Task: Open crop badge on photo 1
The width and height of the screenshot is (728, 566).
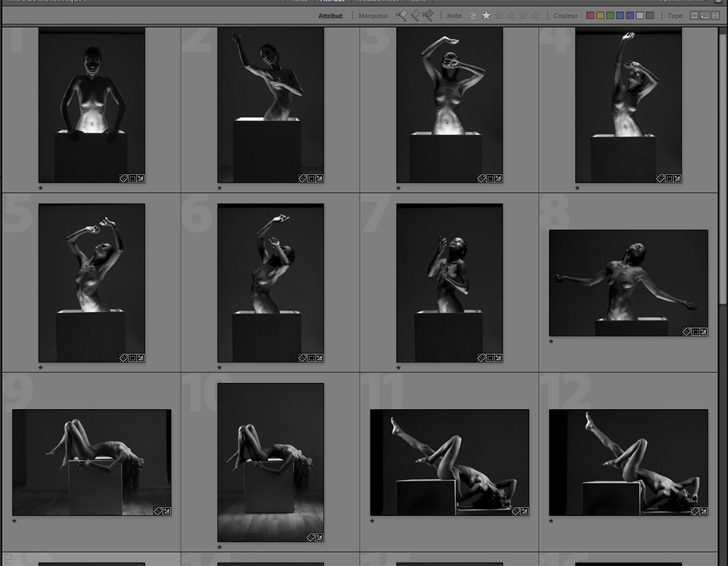Action: [132, 178]
